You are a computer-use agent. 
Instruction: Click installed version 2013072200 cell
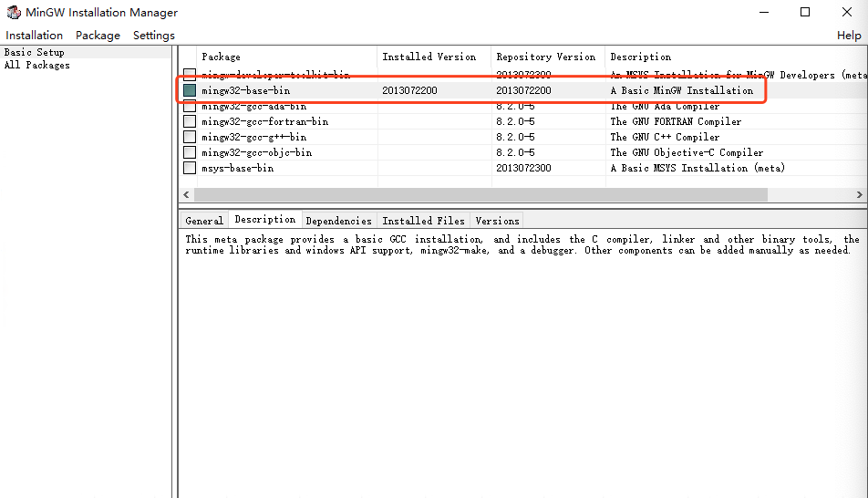coord(409,90)
